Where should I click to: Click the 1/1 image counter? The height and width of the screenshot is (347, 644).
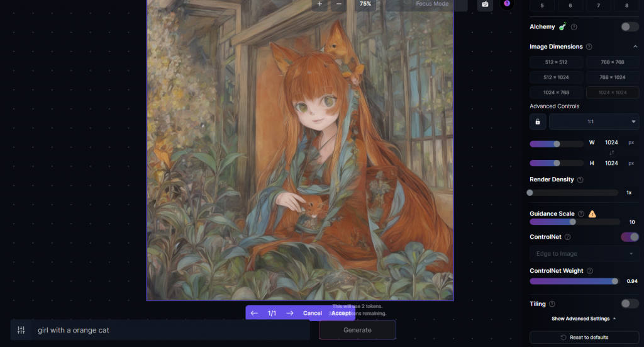pos(272,313)
